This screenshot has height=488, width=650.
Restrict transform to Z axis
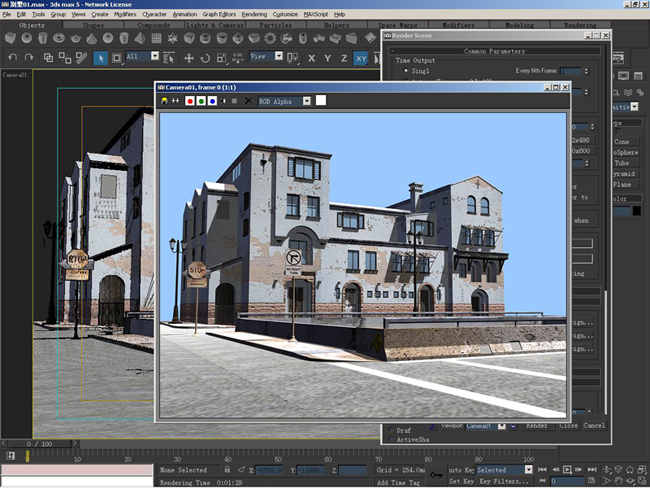tap(344, 58)
